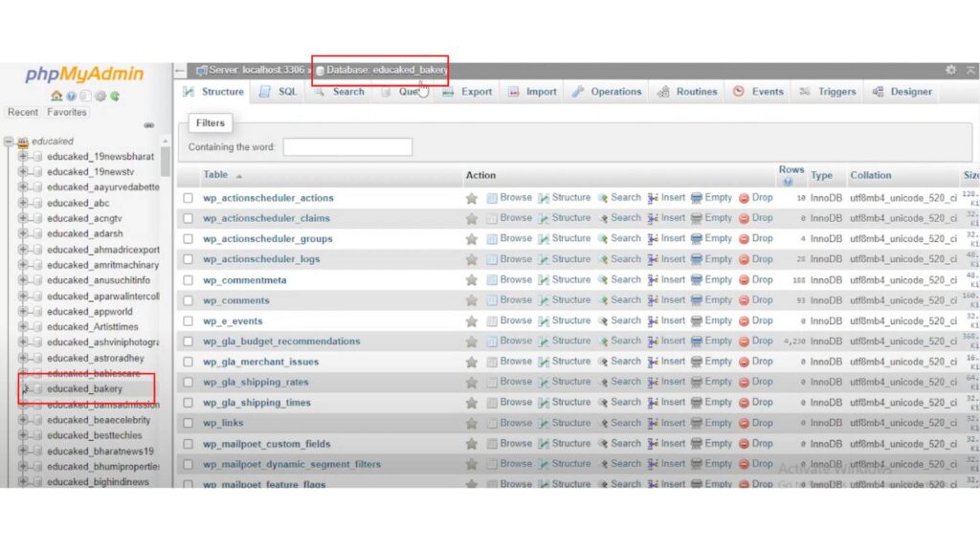Click the navigation link chain icon
The width and height of the screenshot is (980, 551).
148,125
